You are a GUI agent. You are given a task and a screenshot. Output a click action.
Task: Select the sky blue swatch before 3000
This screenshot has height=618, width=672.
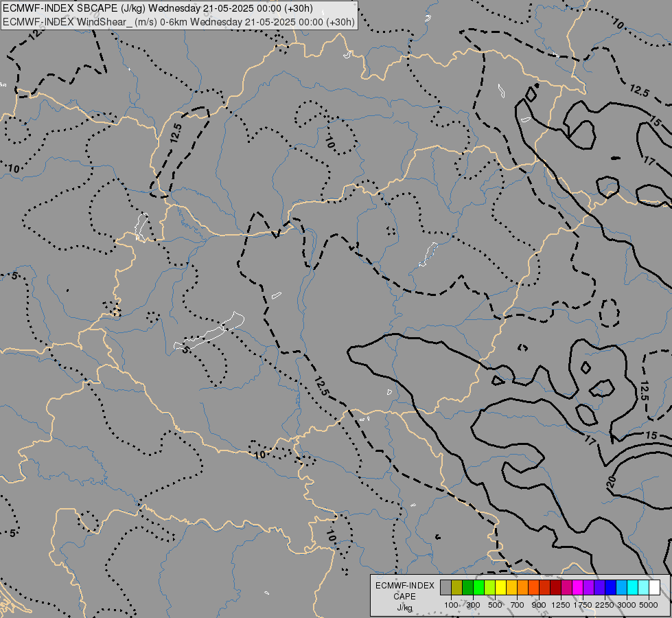[621, 587]
